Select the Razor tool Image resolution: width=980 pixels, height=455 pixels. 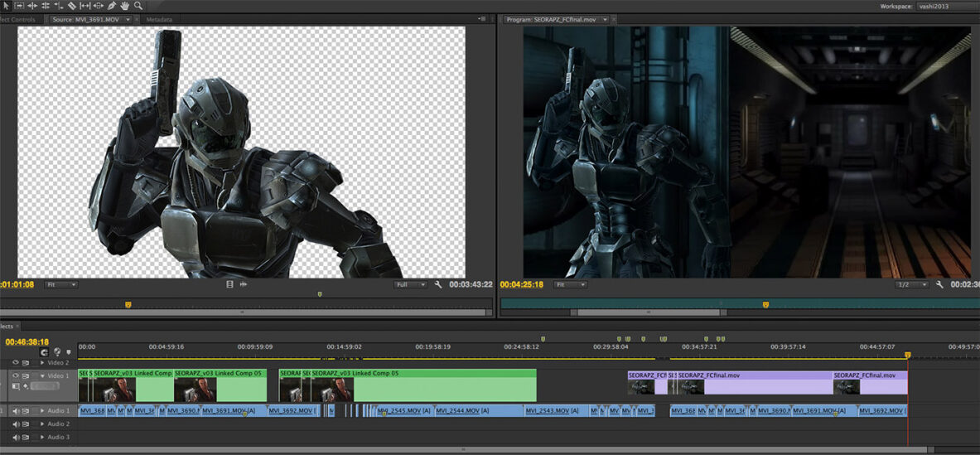click(x=72, y=6)
